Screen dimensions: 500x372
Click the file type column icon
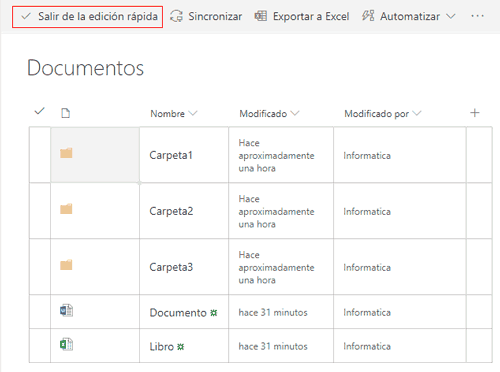(66, 113)
